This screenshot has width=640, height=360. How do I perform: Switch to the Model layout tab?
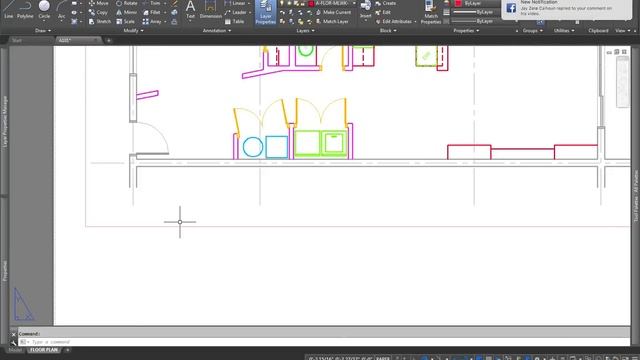pyautogui.click(x=16, y=350)
